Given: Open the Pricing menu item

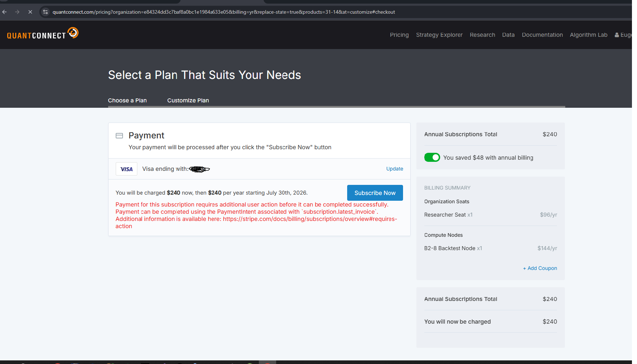Looking at the screenshot, I should pos(399,35).
